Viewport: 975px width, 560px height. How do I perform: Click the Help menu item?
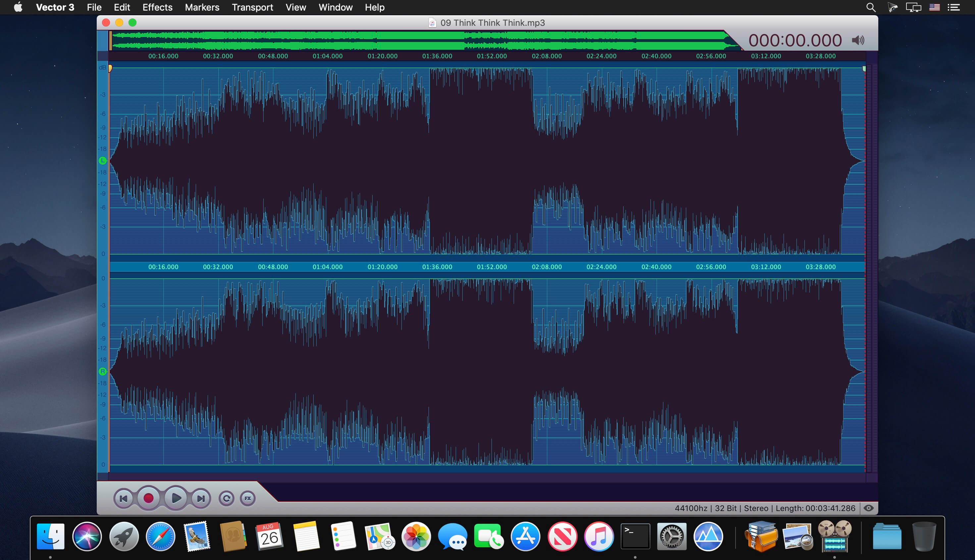[x=374, y=7]
